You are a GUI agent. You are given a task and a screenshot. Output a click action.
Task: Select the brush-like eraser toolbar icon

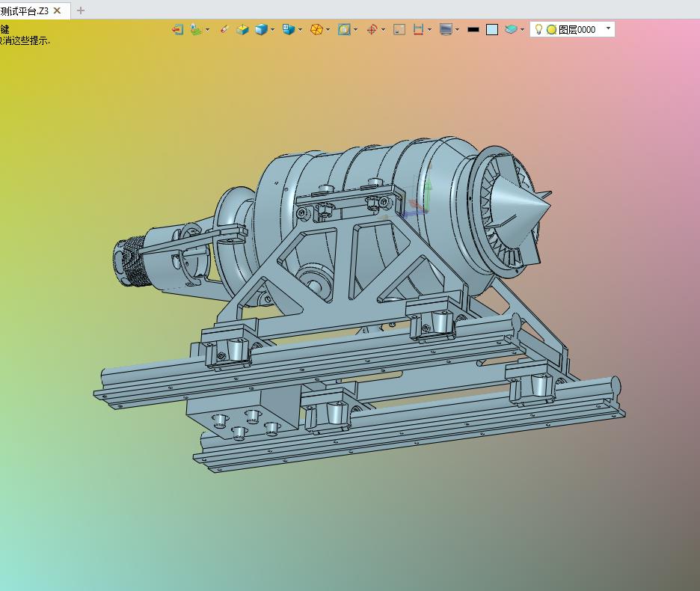224,30
